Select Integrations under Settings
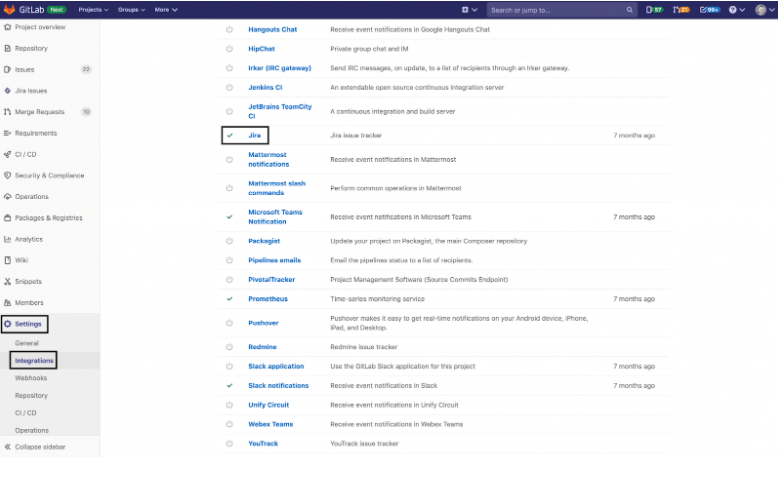778x478 pixels. click(34, 361)
